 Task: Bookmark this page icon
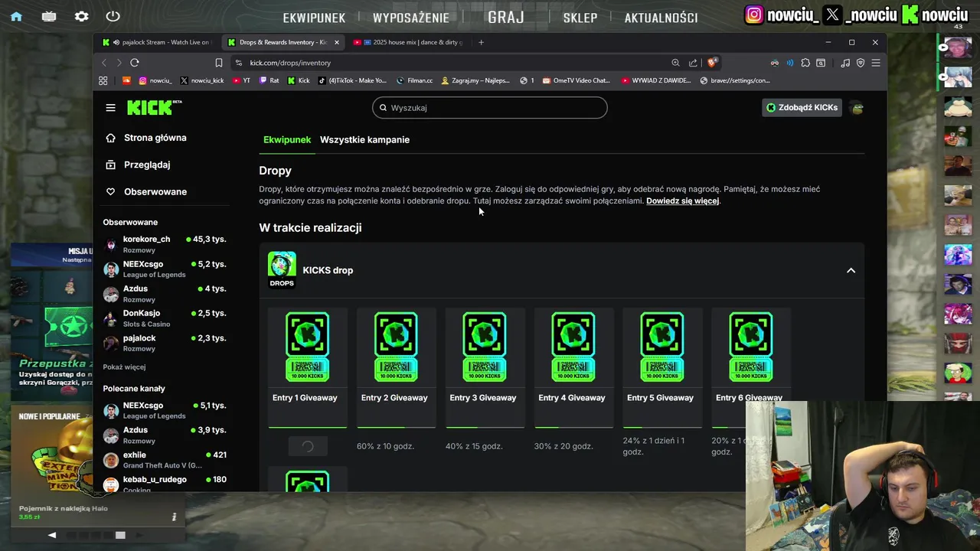[x=219, y=63]
